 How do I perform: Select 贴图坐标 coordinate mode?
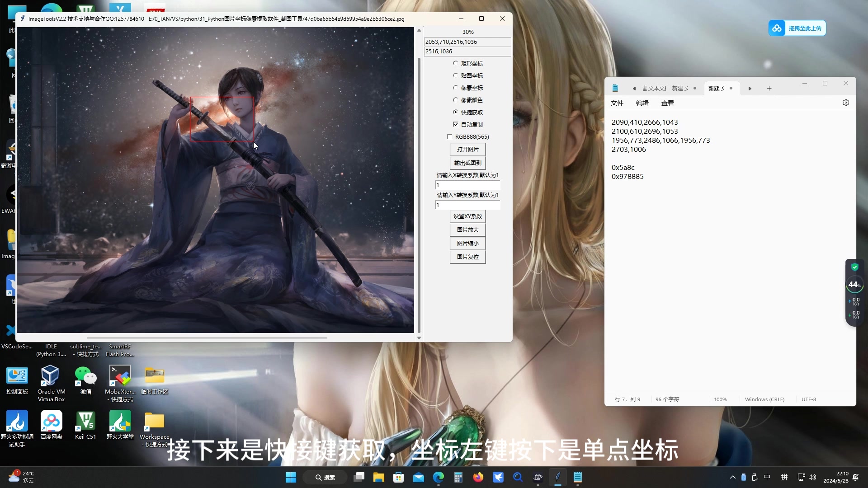(455, 75)
